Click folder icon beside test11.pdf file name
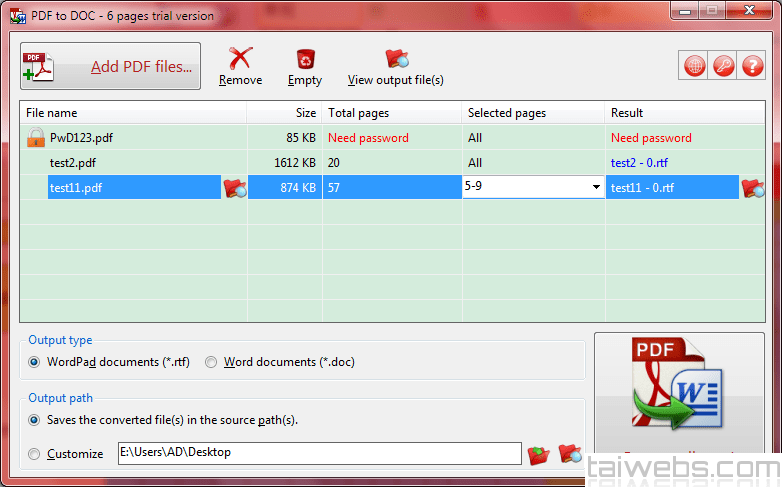 pos(234,187)
